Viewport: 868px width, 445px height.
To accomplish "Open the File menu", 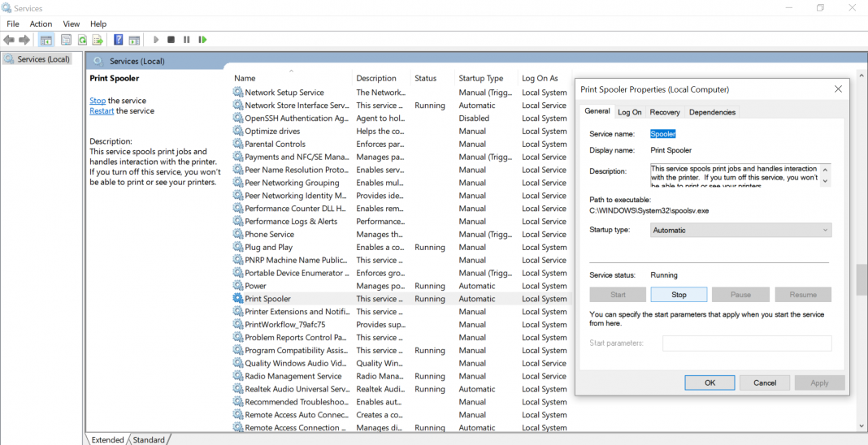I will point(13,24).
